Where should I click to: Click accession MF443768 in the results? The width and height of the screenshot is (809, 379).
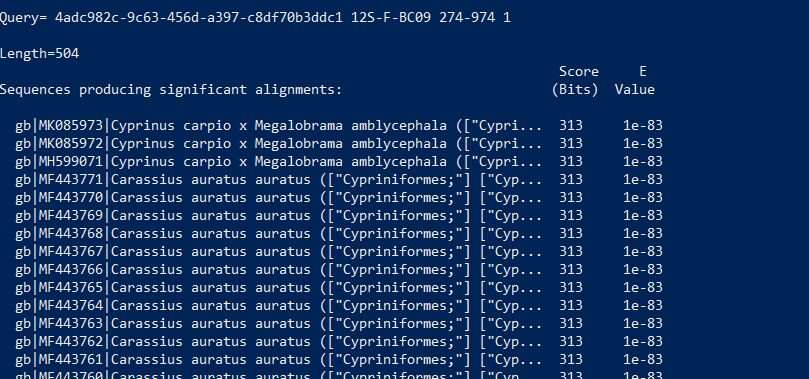pos(71,234)
